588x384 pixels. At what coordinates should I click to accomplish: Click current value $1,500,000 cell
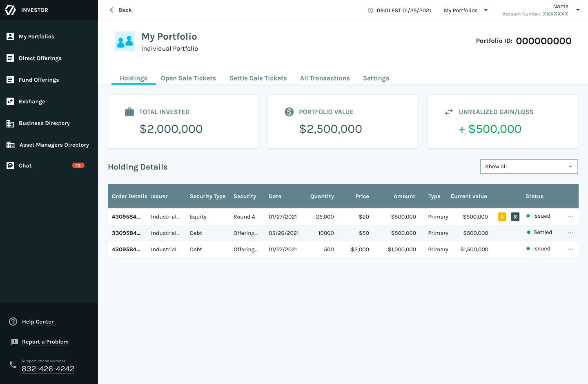(474, 250)
